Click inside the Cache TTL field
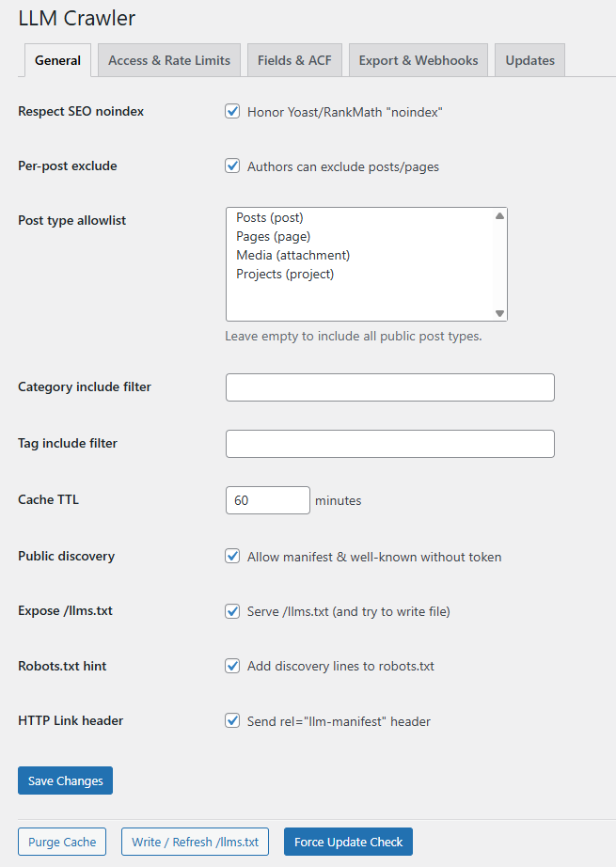This screenshot has height=867, width=616. (267, 499)
